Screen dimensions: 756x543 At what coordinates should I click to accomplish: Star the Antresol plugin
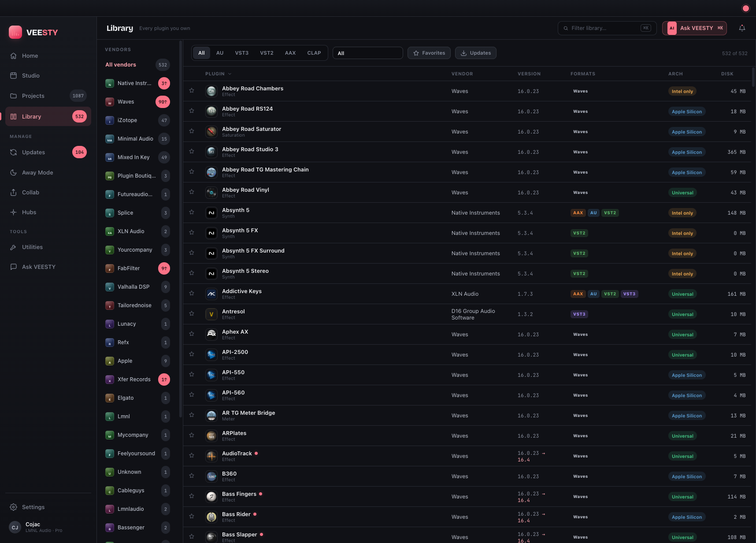(192, 313)
